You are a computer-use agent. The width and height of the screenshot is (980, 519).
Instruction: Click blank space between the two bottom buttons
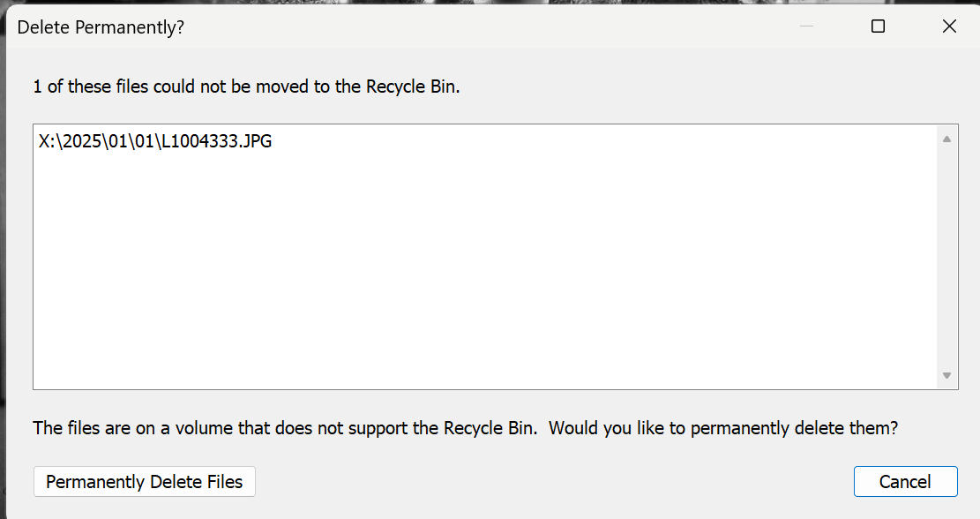coord(547,482)
